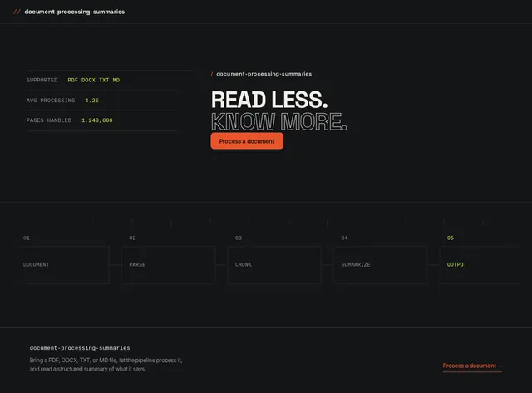Image resolution: width=532 pixels, height=393 pixels.
Task: Select the SUMMARIZE pipeline step box
Action: click(x=381, y=265)
